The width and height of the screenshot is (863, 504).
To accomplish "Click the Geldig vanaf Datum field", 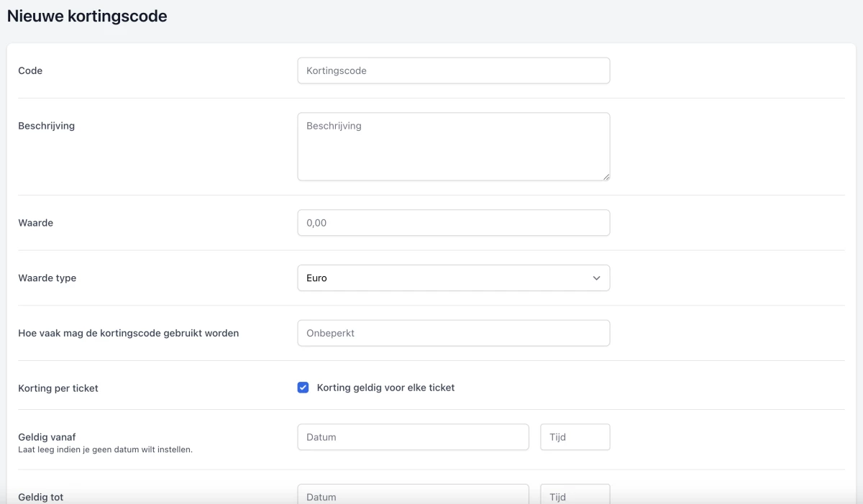I will point(413,437).
